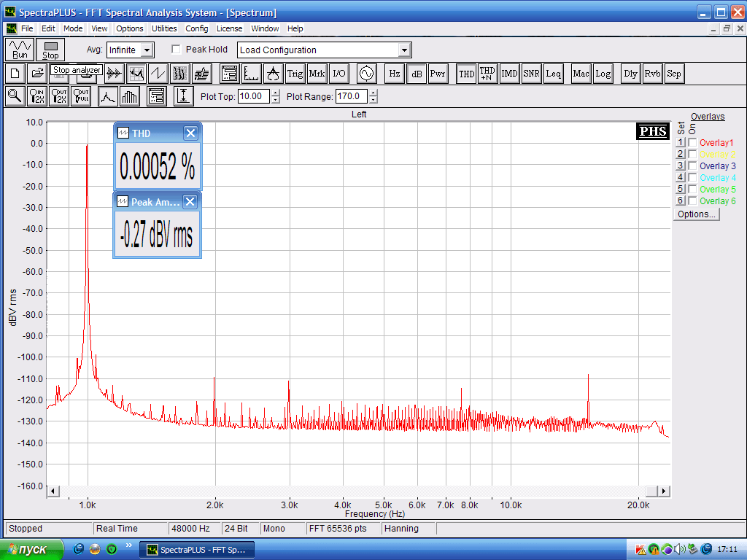Open the Trig trigger settings
The width and height of the screenshot is (747, 560).
tap(295, 74)
